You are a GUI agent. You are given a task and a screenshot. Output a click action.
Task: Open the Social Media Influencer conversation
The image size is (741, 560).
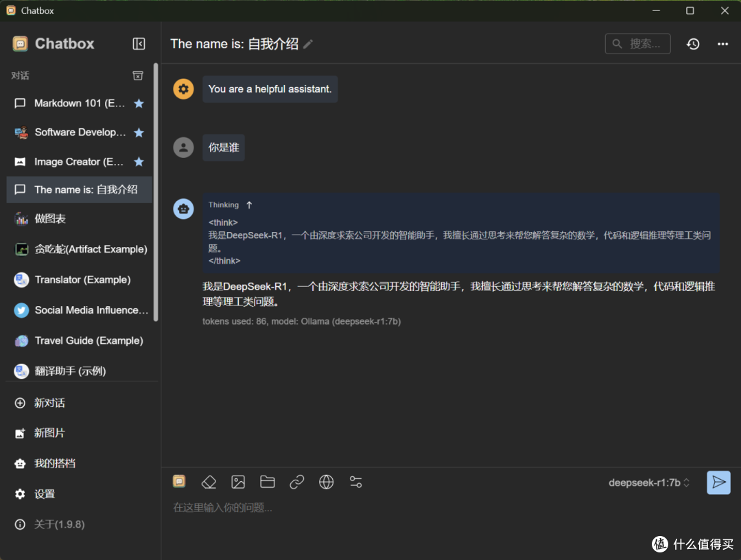(79, 310)
